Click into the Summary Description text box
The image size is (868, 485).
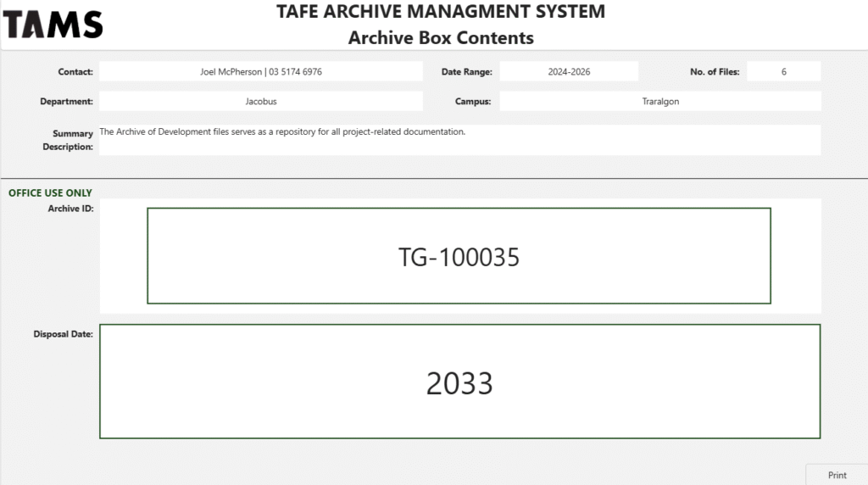[459, 140]
